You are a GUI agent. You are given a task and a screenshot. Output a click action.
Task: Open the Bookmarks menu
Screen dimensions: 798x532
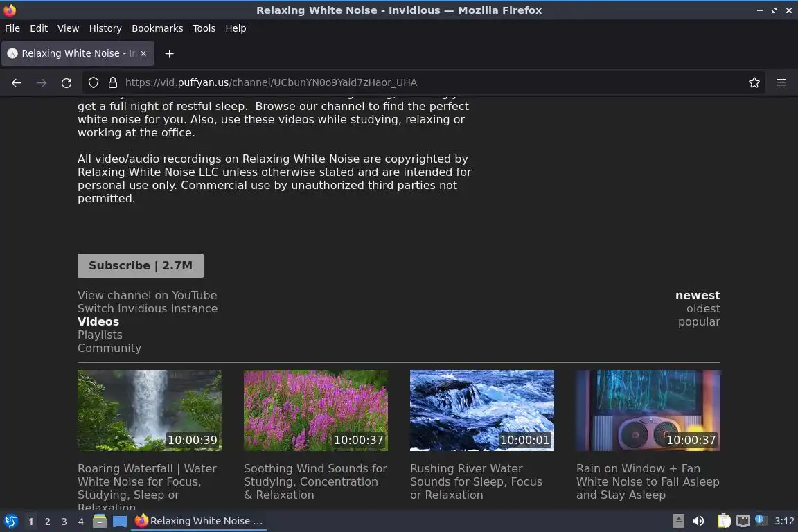coord(157,28)
